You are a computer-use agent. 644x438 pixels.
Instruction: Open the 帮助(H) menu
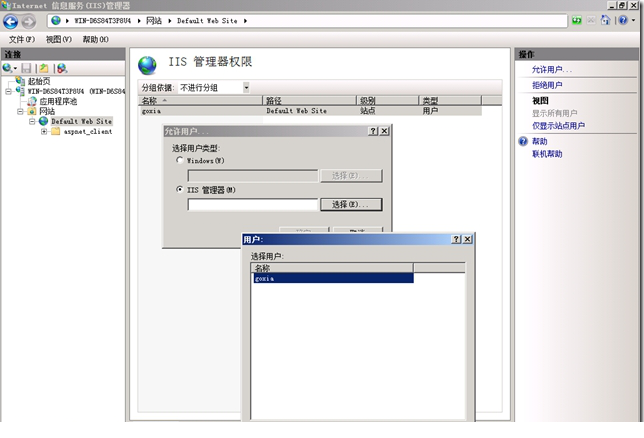click(x=95, y=39)
